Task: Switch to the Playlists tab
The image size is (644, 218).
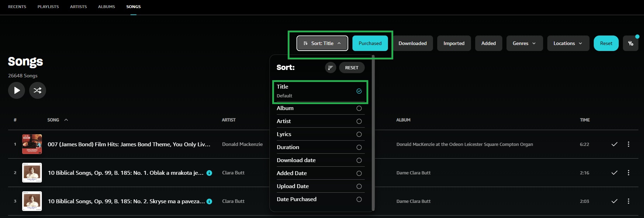Action: pyautogui.click(x=48, y=7)
